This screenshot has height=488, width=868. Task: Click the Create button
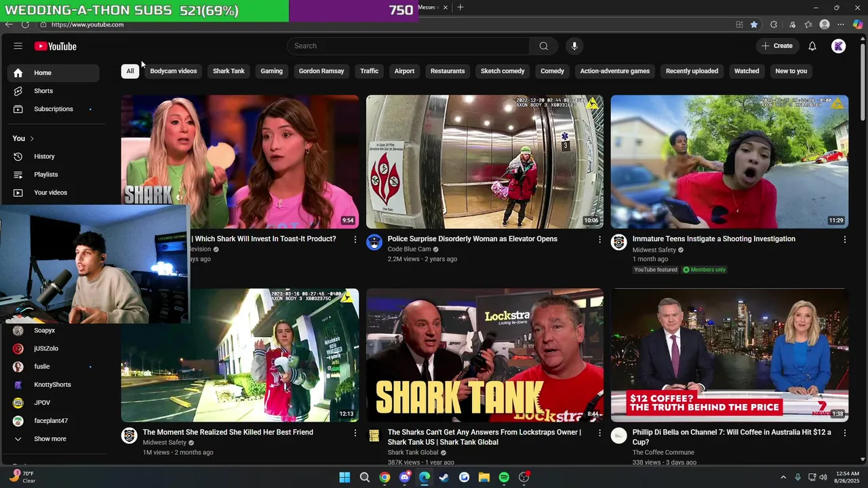(x=777, y=46)
